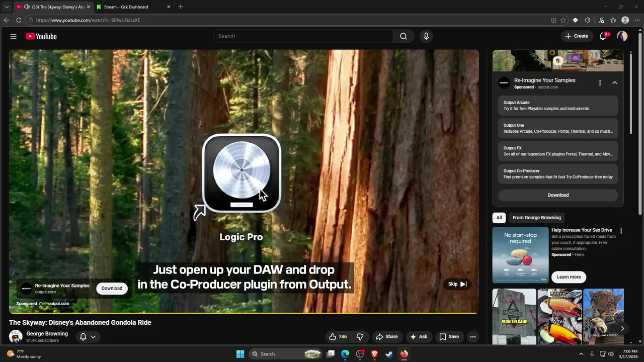
Task: Open Steam from the taskbar
Action: point(389,354)
